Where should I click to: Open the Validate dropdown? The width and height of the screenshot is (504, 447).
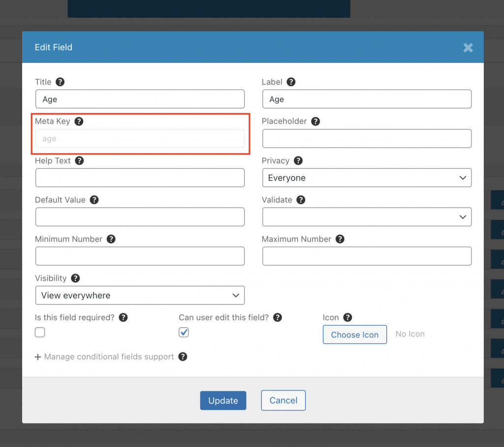point(367,217)
